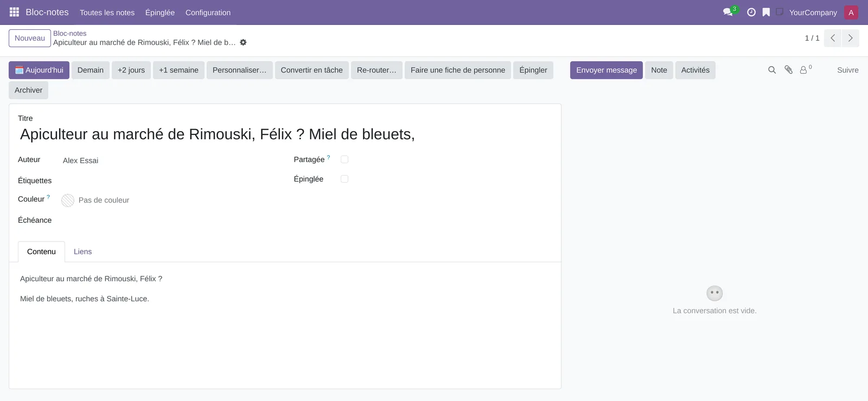Open attachments paperclip icon
868x401 pixels.
click(x=789, y=70)
